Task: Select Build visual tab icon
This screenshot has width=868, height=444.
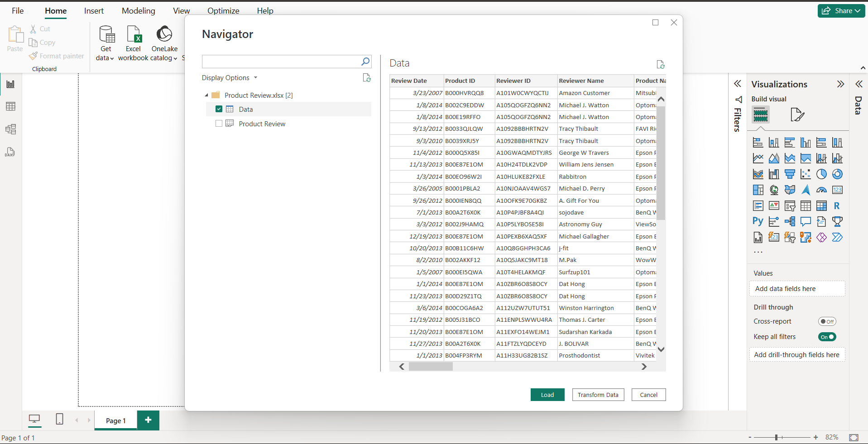Action: pos(761,115)
